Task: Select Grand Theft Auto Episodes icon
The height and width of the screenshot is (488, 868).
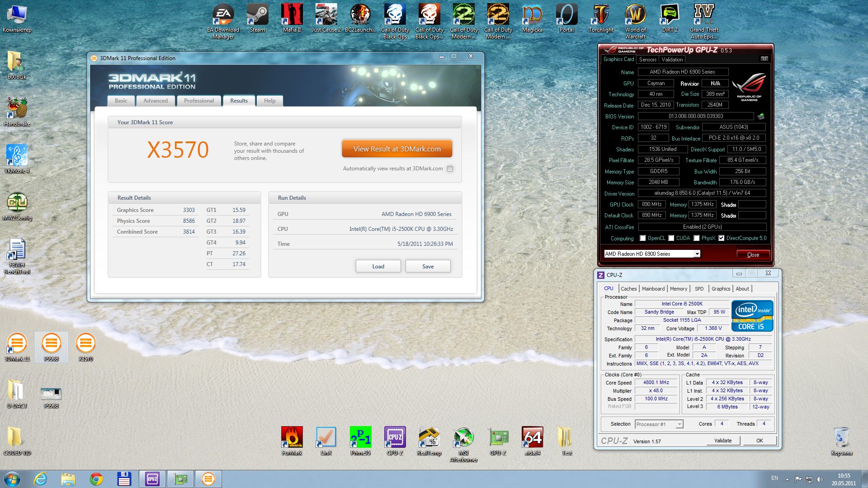Action: click(x=704, y=21)
